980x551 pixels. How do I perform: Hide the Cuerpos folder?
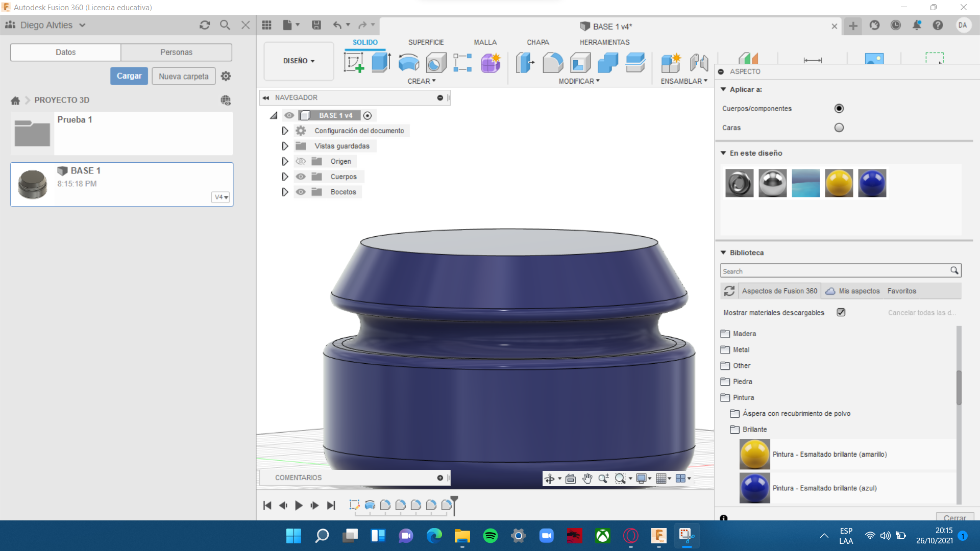[301, 177]
